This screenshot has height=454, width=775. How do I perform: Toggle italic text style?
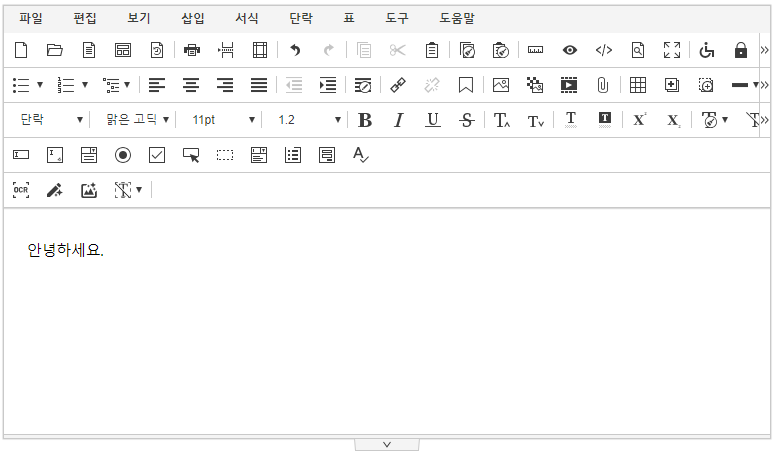click(x=398, y=120)
